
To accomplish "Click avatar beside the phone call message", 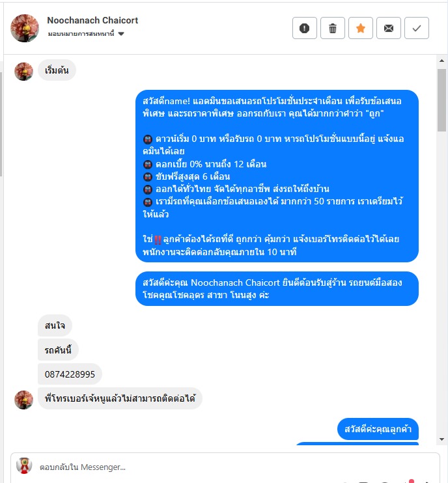I will click(23, 400).
